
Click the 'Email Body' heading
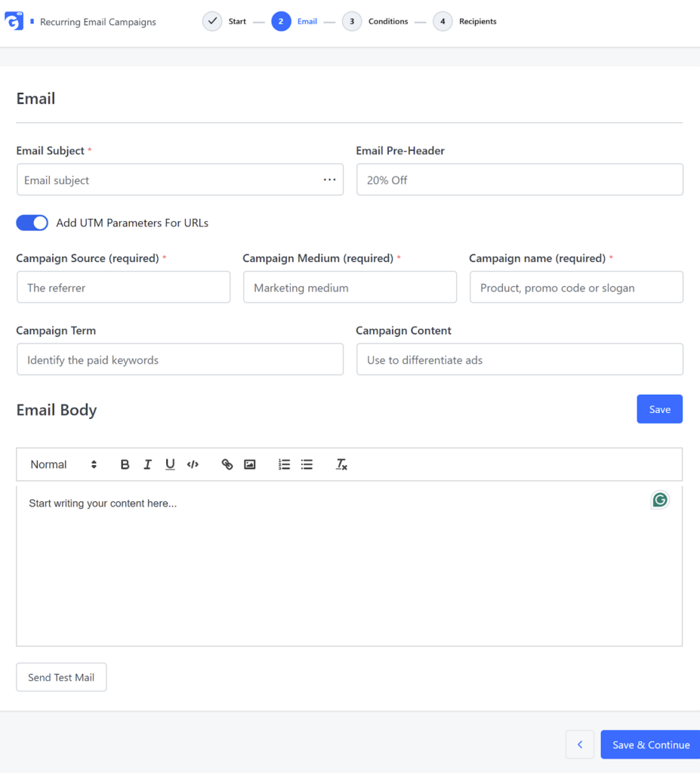[57, 410]
